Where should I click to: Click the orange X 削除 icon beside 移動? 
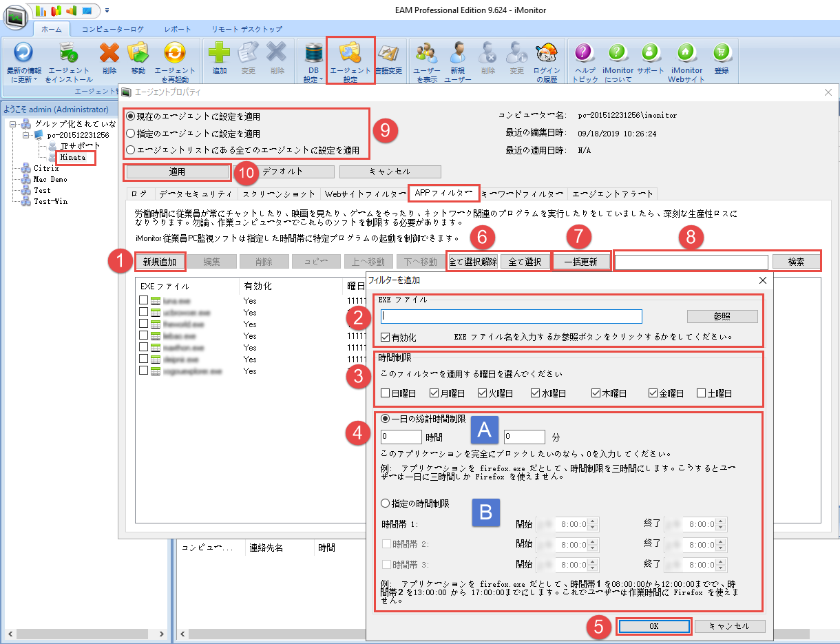(x=109, y=54)
